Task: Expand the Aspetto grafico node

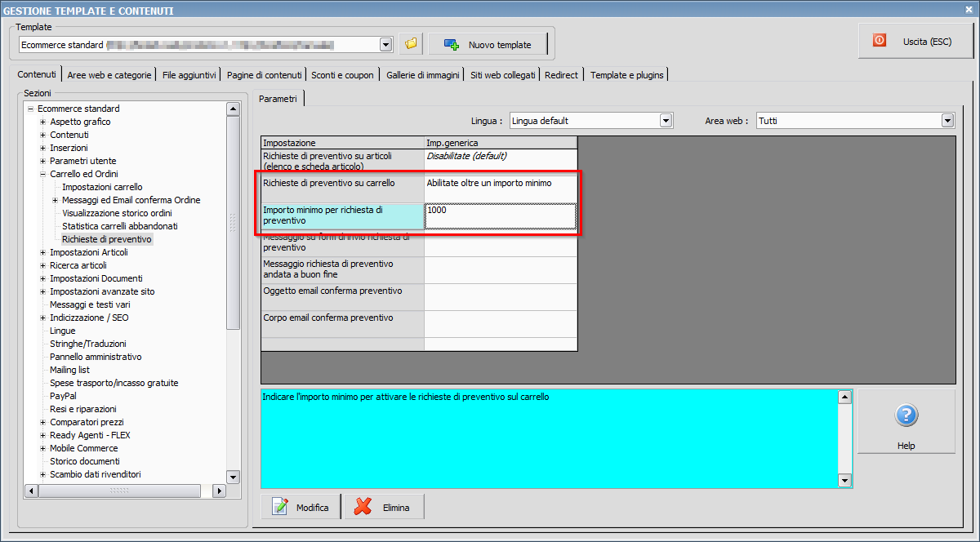Action: (x=42, y=122)
